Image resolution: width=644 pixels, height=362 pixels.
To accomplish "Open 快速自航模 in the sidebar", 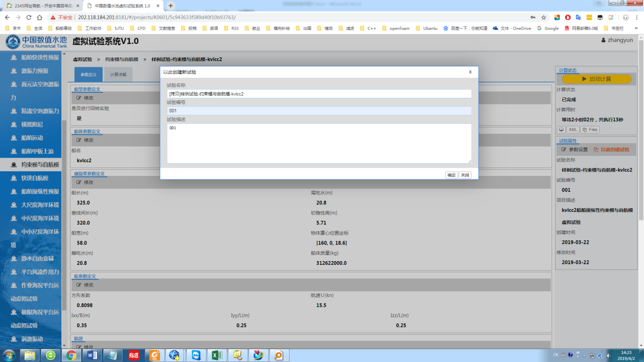I will point(35,178).
